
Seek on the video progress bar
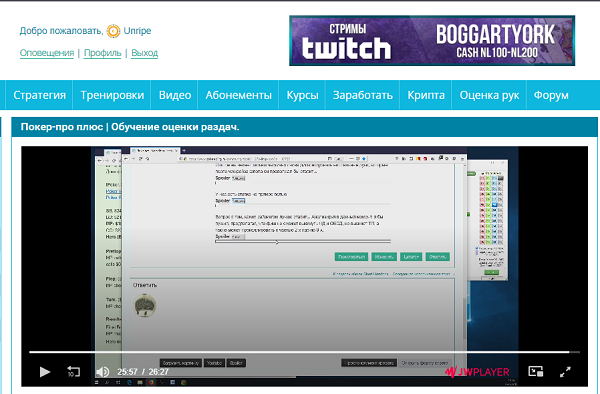tap(304, 352)
